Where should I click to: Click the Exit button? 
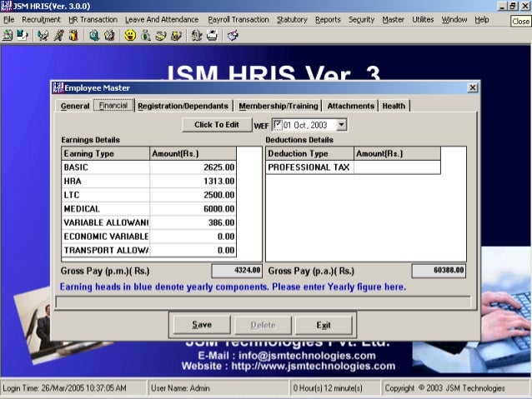324,325
